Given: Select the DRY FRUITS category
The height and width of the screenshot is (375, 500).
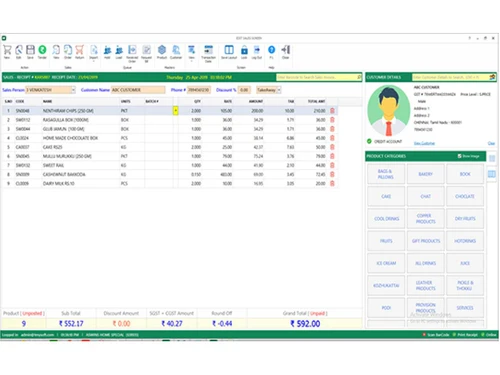Looking at the screenshot, I should 465,219.
